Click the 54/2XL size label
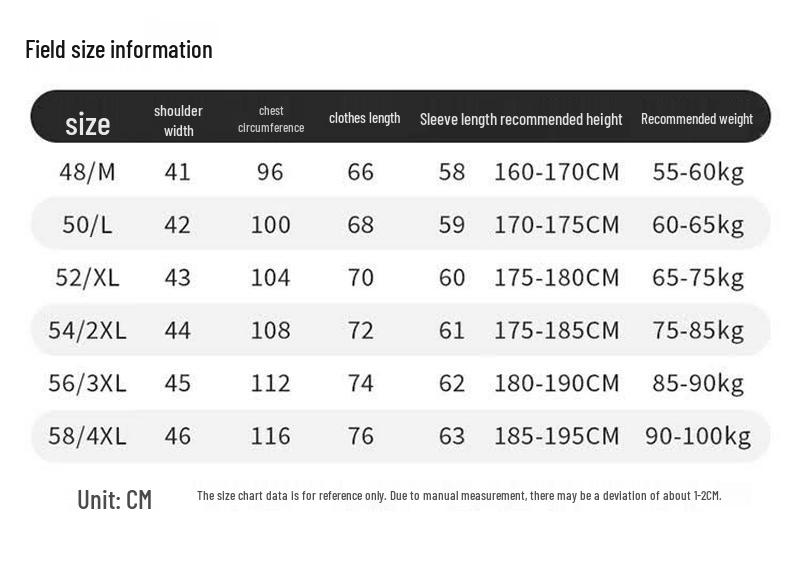803x563 pixels. pyautogui.click(x=87, y=330)
